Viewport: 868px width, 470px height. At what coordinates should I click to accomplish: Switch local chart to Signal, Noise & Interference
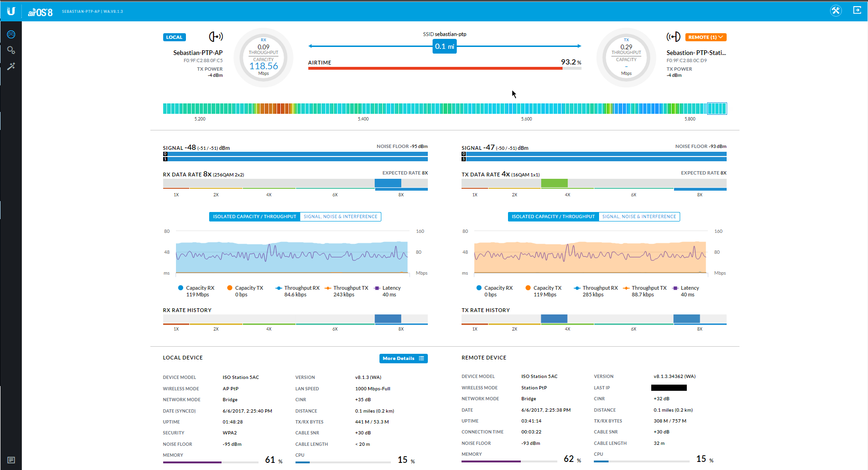pos(341,217)
